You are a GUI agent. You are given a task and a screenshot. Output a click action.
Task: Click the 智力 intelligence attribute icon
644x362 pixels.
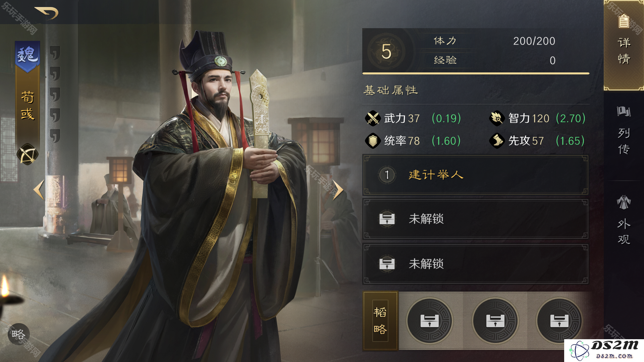[497, 118]
